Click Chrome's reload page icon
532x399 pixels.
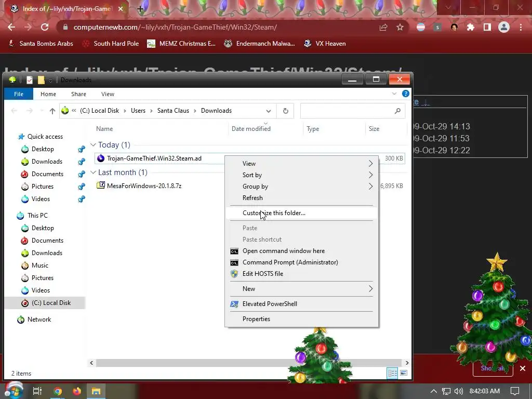(45, 27)
